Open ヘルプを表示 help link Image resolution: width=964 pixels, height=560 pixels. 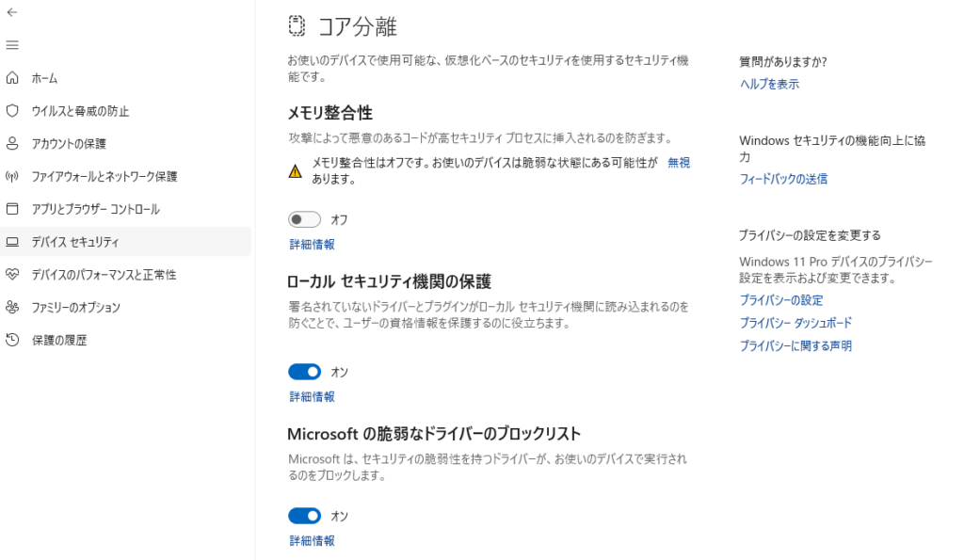click(x=769, y=84)
